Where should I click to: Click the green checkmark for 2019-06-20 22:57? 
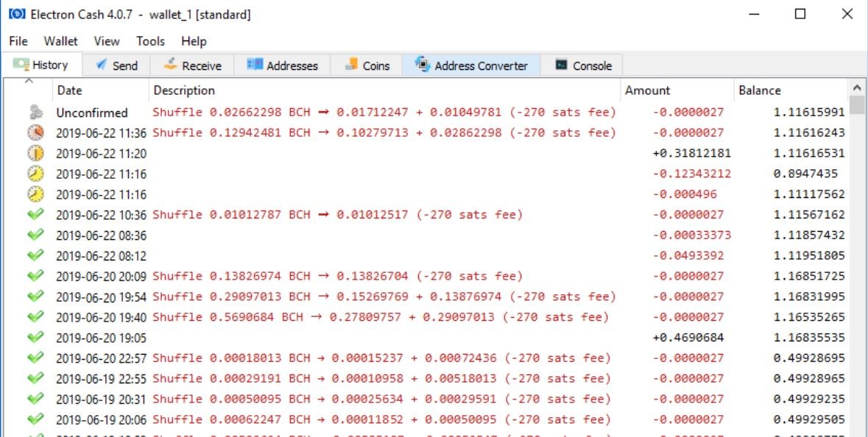35,358
